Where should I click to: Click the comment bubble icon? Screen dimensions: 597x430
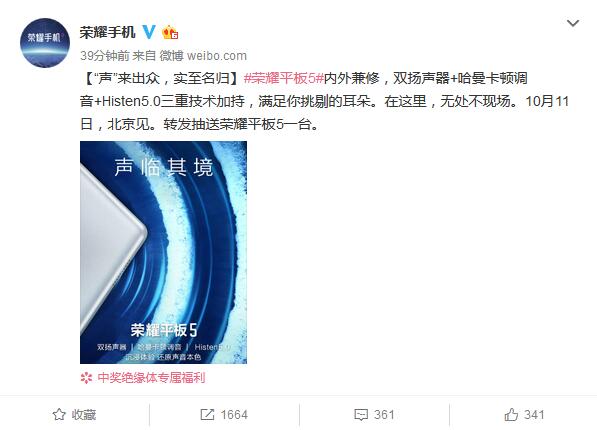[361, 414]
